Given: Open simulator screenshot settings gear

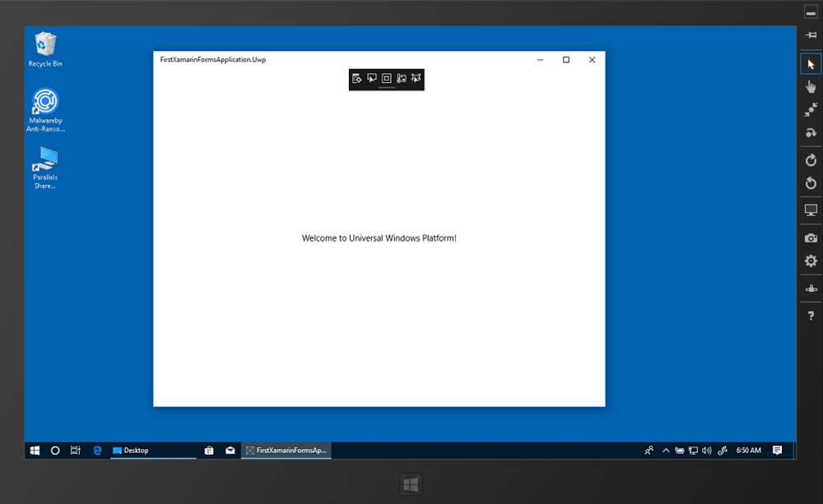Looking at the screenshot, I should tap(811, 261).
